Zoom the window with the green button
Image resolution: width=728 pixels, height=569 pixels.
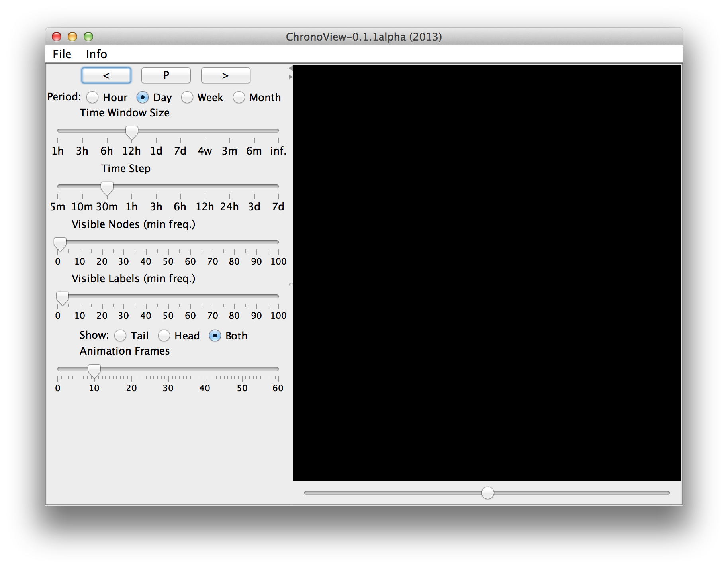[88, 37]
